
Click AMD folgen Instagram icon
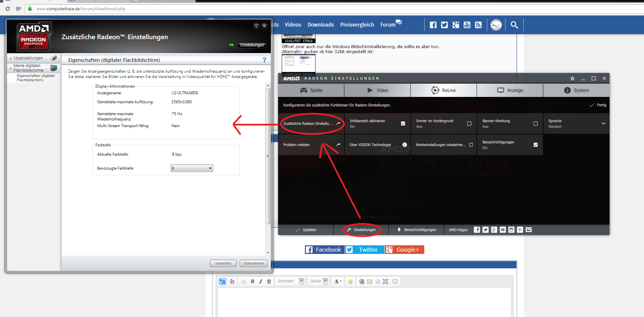pos(511,230)
